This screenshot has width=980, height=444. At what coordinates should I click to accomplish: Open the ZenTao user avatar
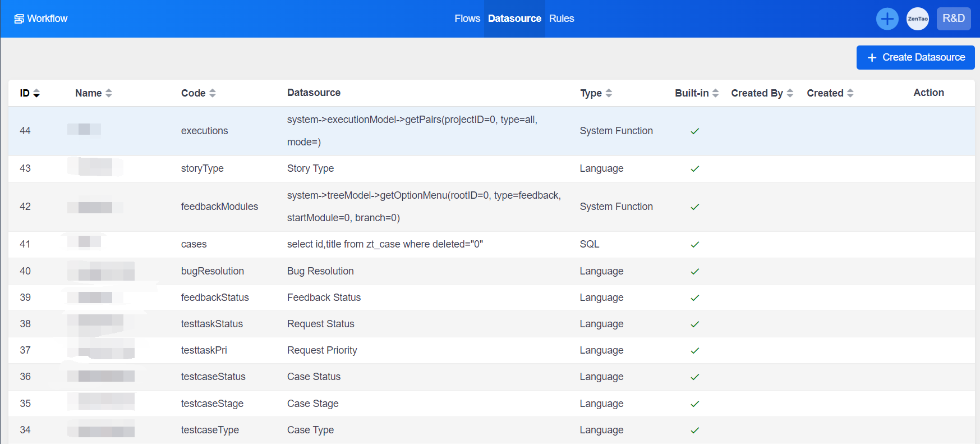917,19
